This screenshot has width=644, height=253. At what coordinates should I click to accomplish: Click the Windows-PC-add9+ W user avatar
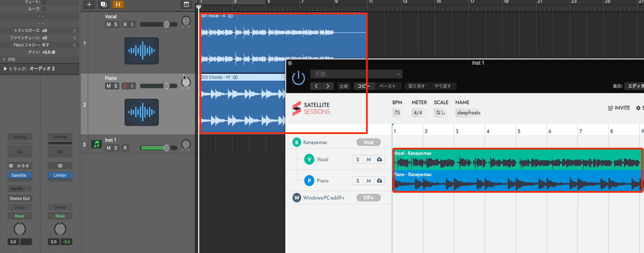(297, 198)
